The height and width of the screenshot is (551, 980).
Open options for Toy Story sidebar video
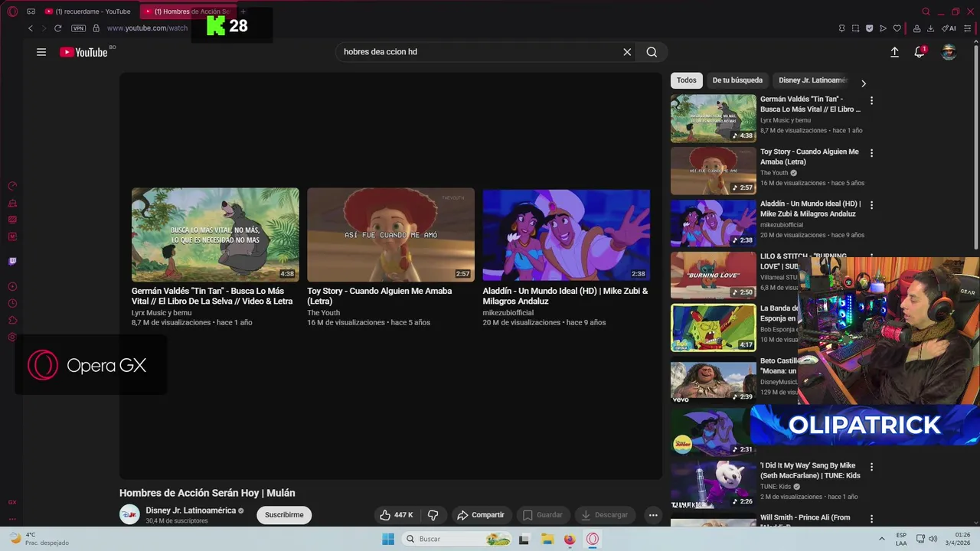(x=871, y=153)
